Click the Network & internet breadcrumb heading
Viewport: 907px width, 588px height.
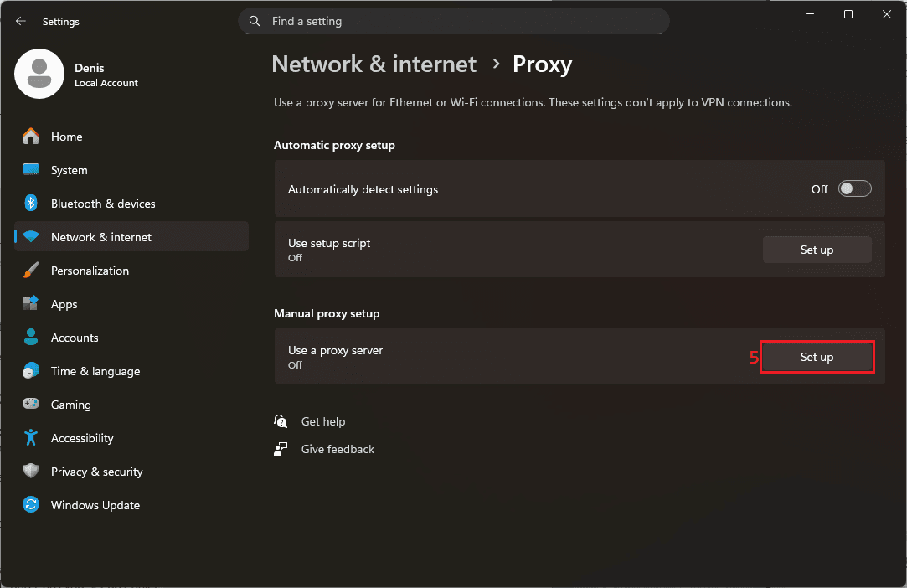click(374, 64)
